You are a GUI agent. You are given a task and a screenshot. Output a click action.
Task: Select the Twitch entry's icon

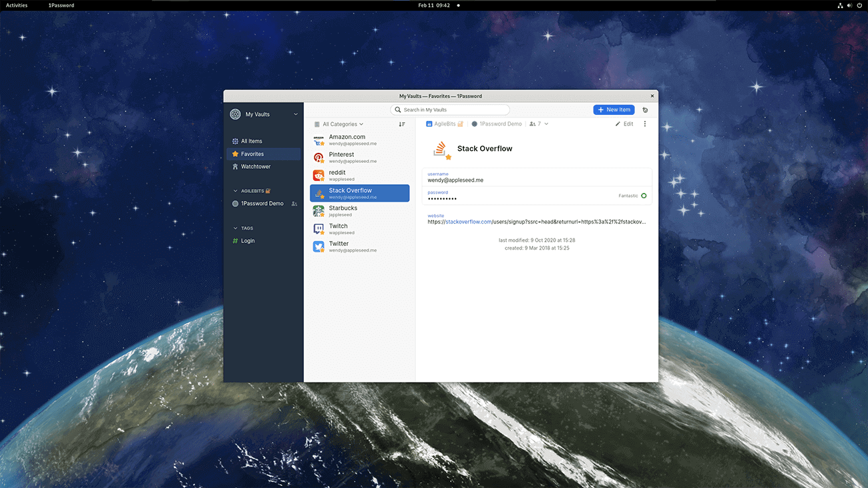pyautogui.click(x=317, y=228)
